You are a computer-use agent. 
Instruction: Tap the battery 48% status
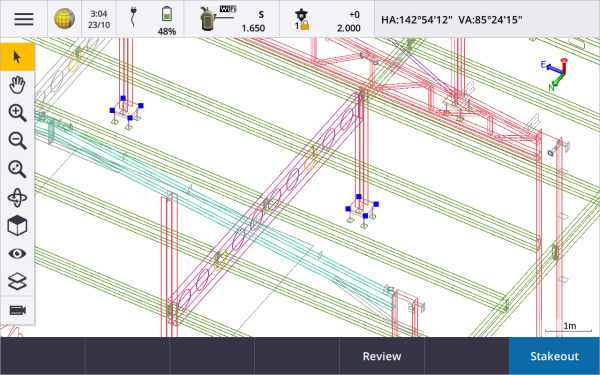coord(167,20)
